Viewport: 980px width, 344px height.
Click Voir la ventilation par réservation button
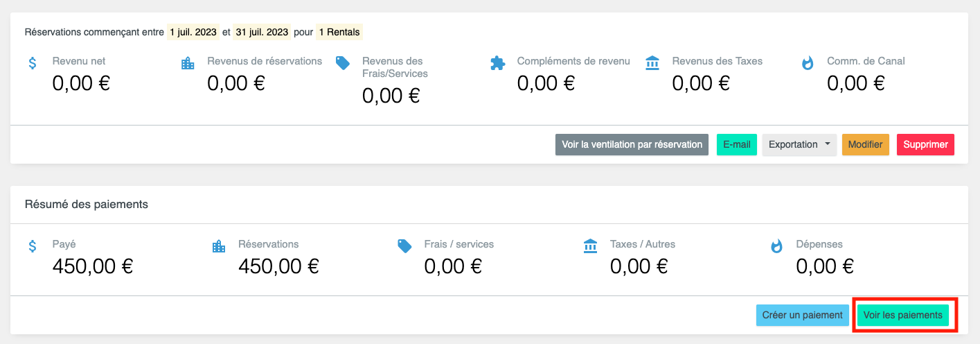[632, 145]
